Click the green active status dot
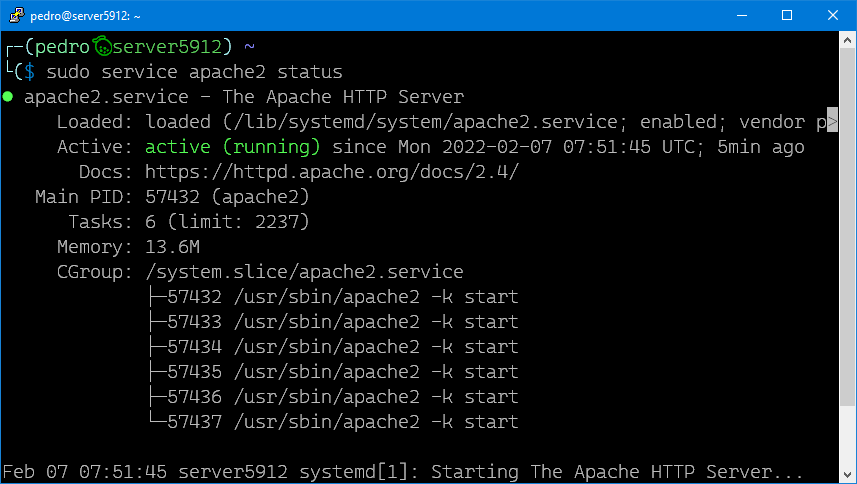 pyautogui.click(x=8, y=97)
